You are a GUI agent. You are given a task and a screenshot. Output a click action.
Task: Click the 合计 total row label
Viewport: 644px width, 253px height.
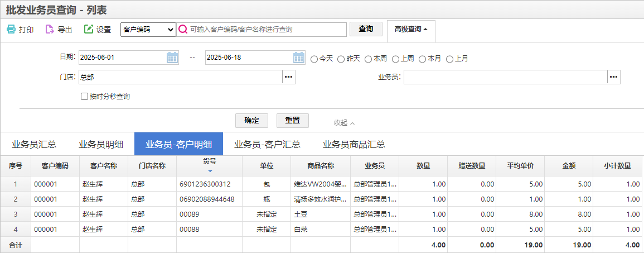click(16, 245)
